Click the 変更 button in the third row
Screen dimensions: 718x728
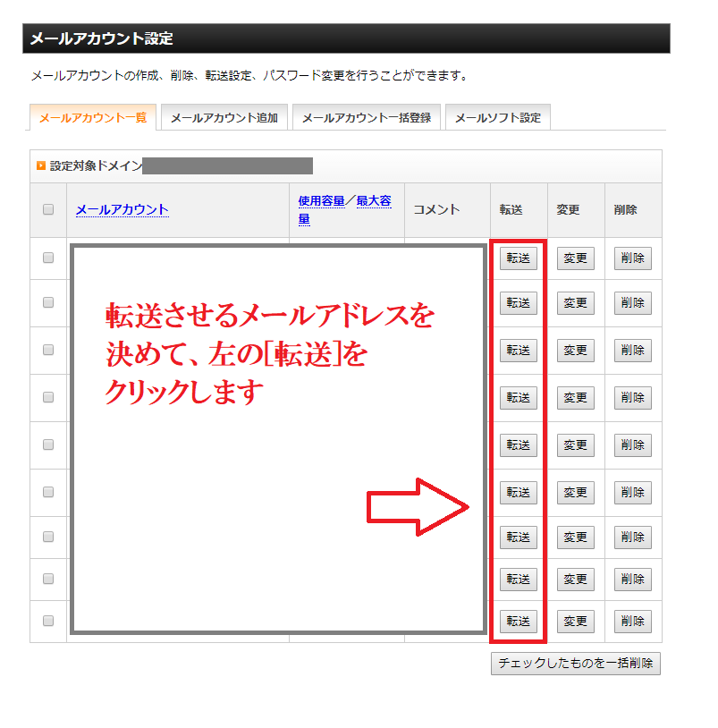[576, 350]
